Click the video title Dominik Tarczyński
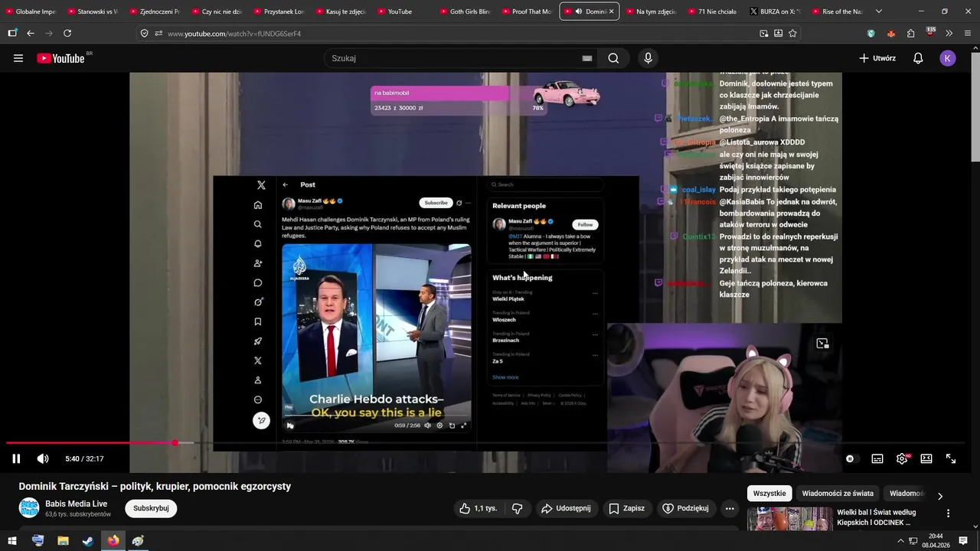The height and width of the screenshot is (551, 980). pos(155,486)
